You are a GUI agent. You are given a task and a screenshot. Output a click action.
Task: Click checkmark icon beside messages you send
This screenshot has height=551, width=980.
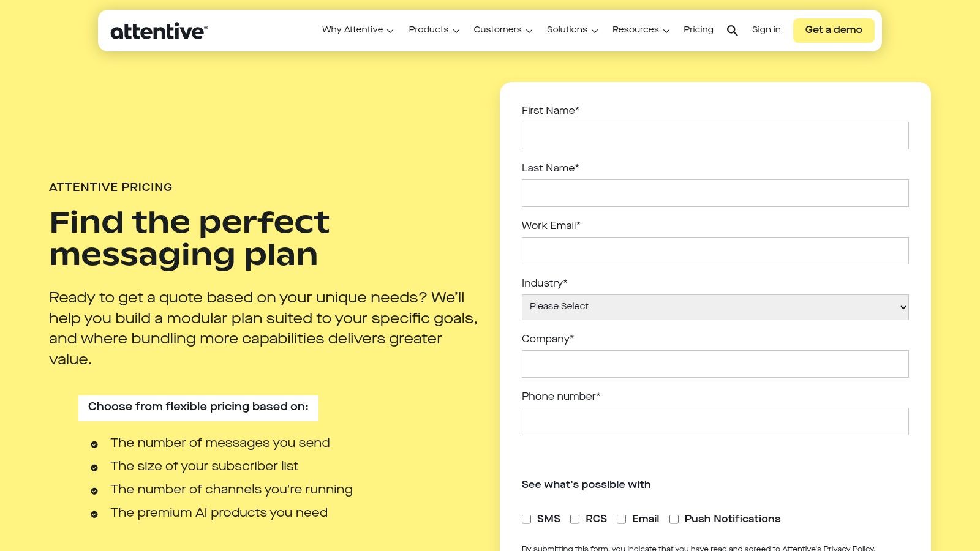(94, 444)
